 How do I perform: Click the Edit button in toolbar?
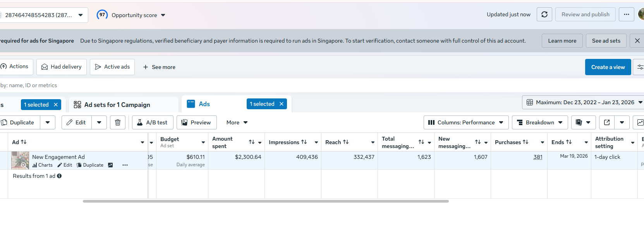(77, 122)
